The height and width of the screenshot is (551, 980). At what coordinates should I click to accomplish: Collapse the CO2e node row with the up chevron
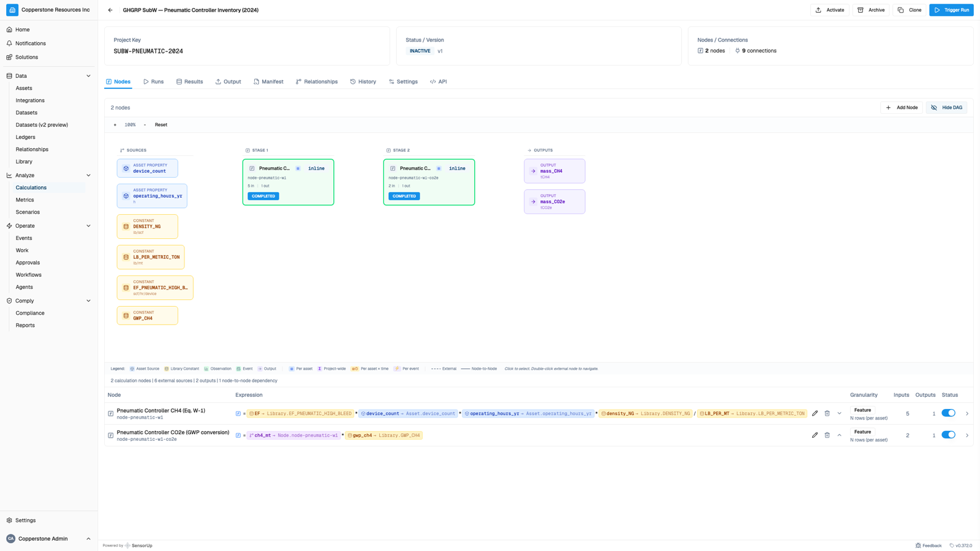839,435
